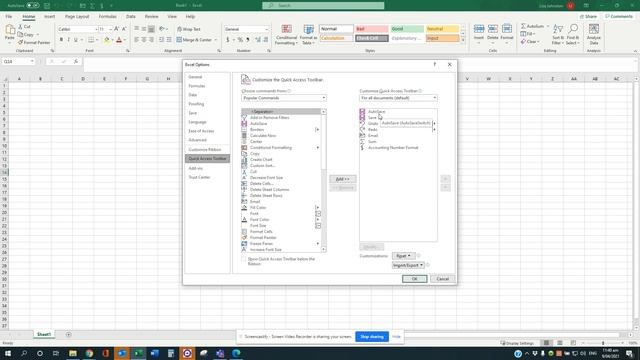This screenshot has height=360, width=640.
Task: Open the Choose commands from dropdown
Action: (x=284, y=98)
